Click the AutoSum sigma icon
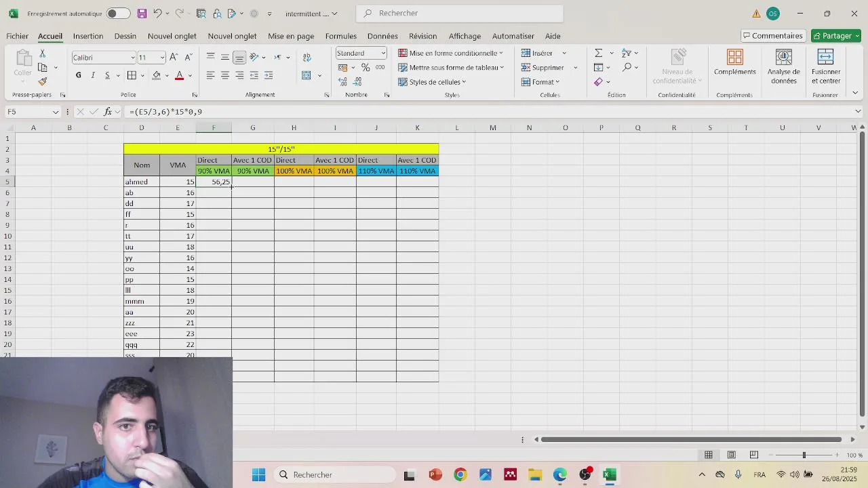 point(598,53)
